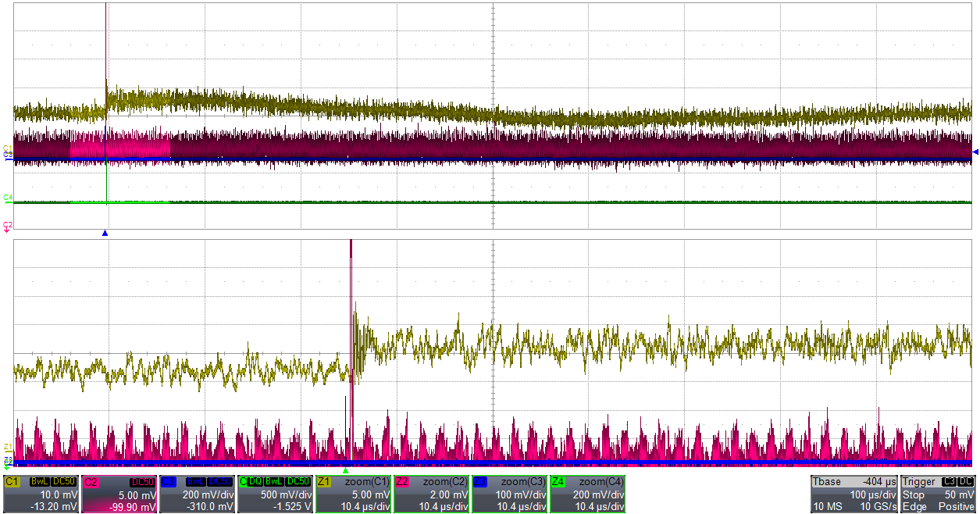Screen dimensions: 980x514
Task: Click the Tbase delay -404 µs value
Action: pyautogui.click(x=878, y=482)
